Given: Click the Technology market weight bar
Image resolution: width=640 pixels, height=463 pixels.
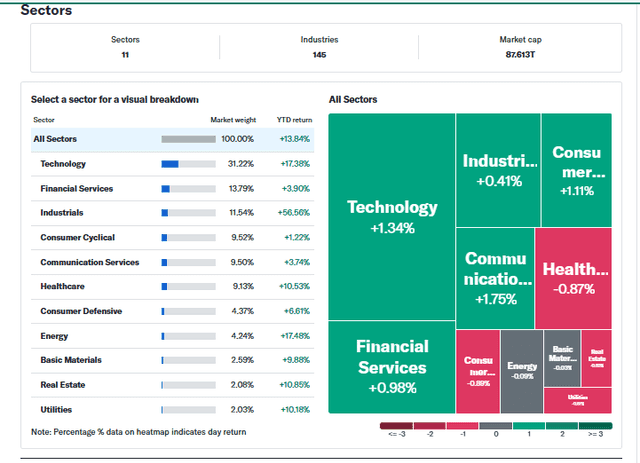Looking at the screenshot, I should 189,164.
